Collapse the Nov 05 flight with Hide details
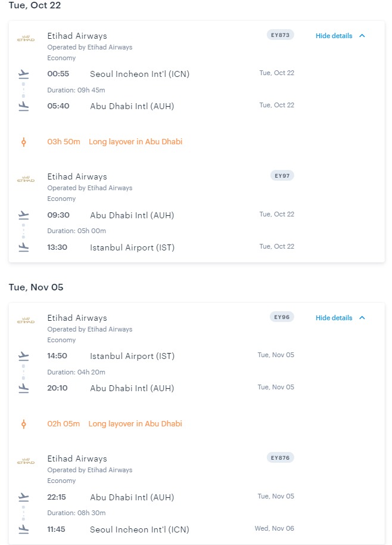Image resolution: width=392 pixels, height=545 pixels. click(x=334, y=318)
